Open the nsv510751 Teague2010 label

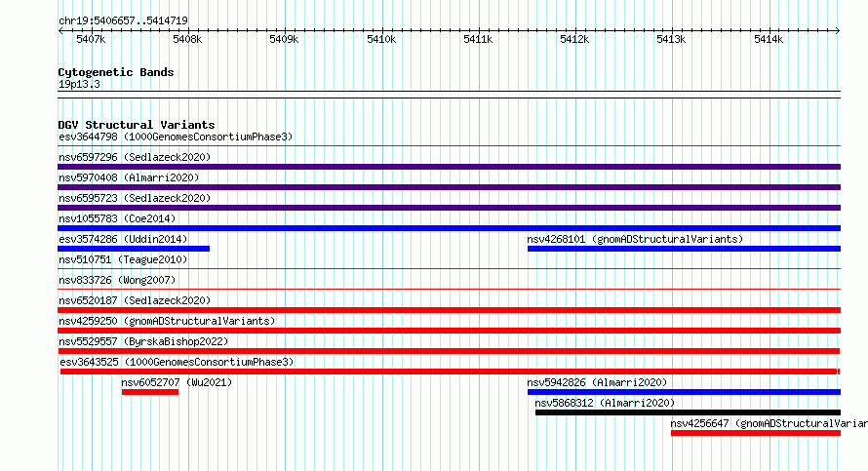click(x=123, y=259)
